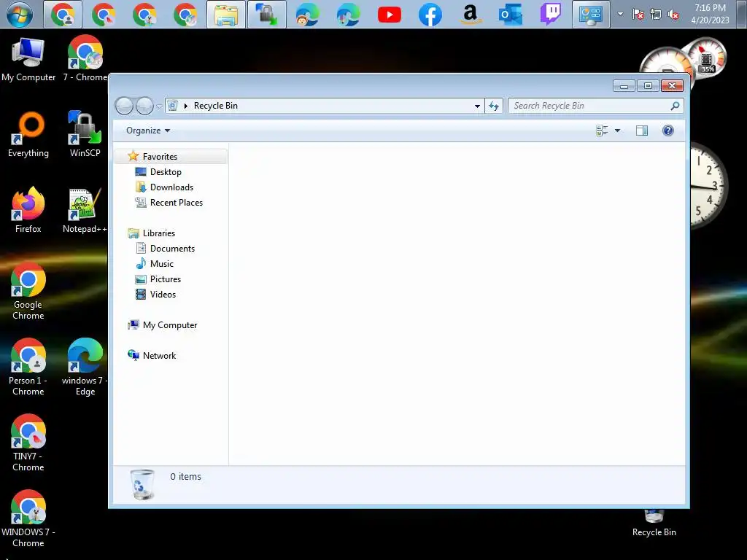Open the Control Panel taskbar button

(x=591, y=15)
